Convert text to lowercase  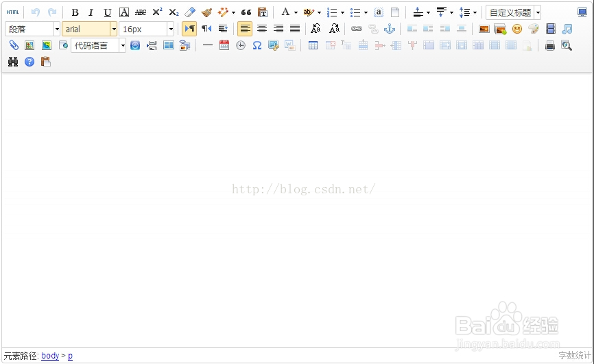[x=334, y=29]
